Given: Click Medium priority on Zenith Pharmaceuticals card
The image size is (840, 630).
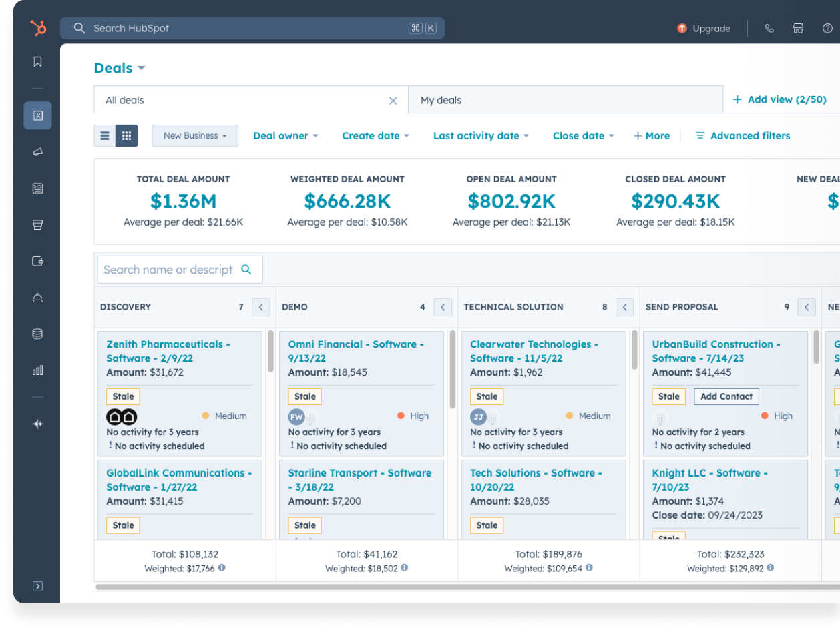Looking at the screenshot, I should (224, 416).
